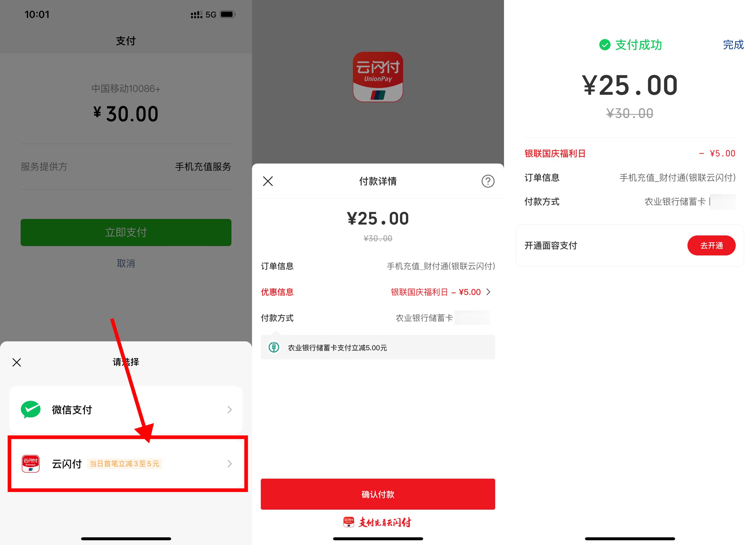The height and width of the screenshot is (545, 756).
Task: Click the close X button on payment selection
Action: (18, 362)
